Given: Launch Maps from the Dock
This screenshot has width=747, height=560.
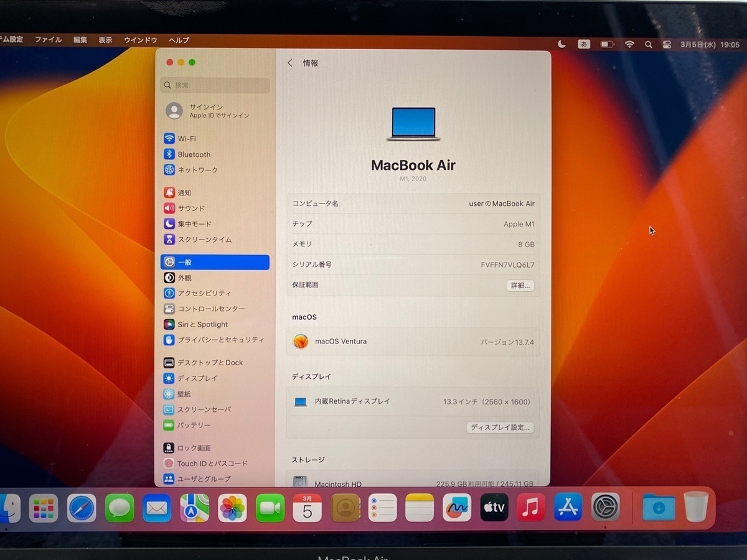Looking at the screenshot, I should coord(194,508).
